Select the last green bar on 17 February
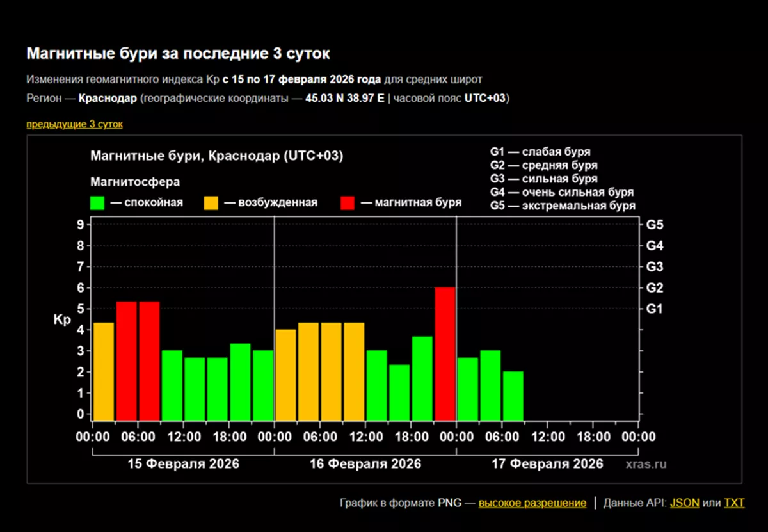 pyautogui.click(x=513, y=395)
